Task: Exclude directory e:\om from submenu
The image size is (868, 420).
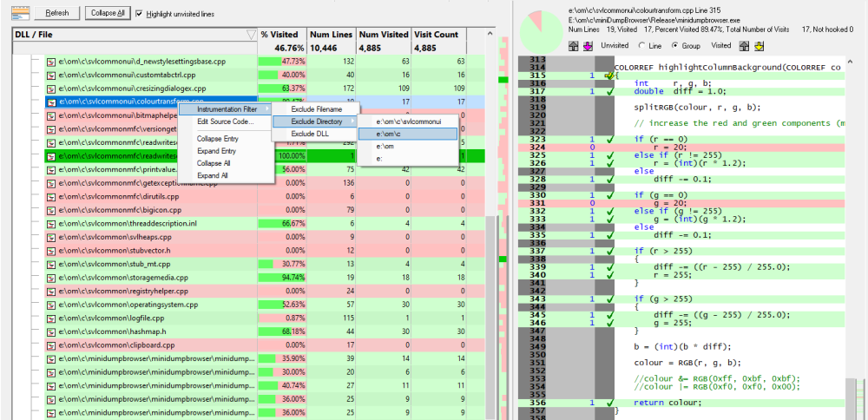Action: (x=408, y=146)
